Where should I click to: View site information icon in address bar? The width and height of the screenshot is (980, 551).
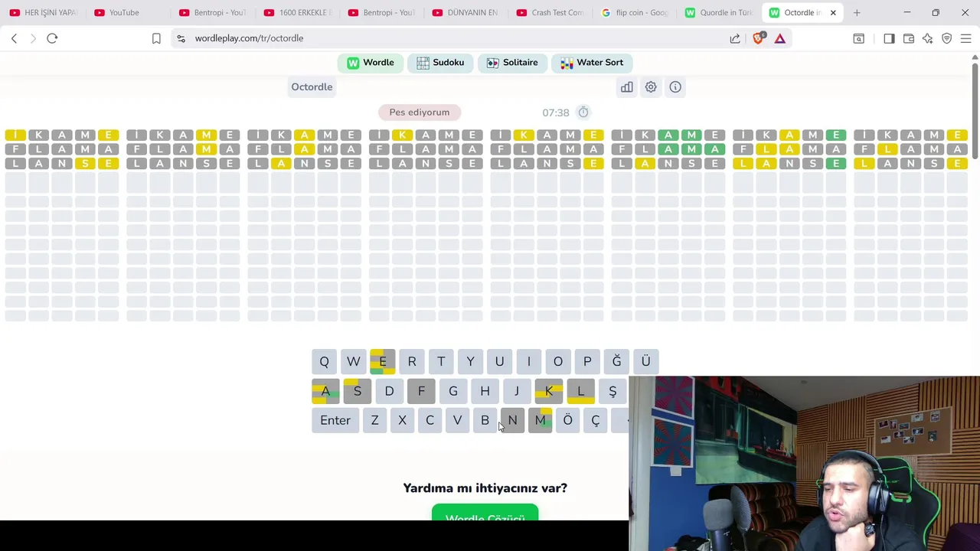(x=181, y=38)
